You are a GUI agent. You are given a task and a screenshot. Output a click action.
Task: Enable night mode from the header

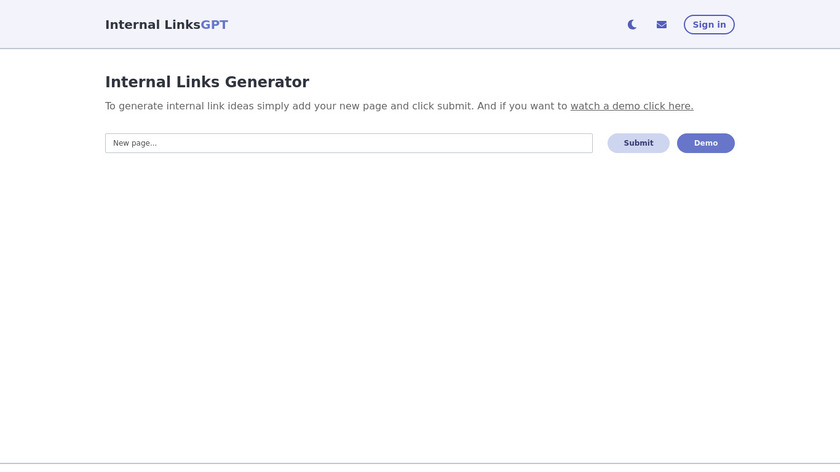click(x=632, y=25)
